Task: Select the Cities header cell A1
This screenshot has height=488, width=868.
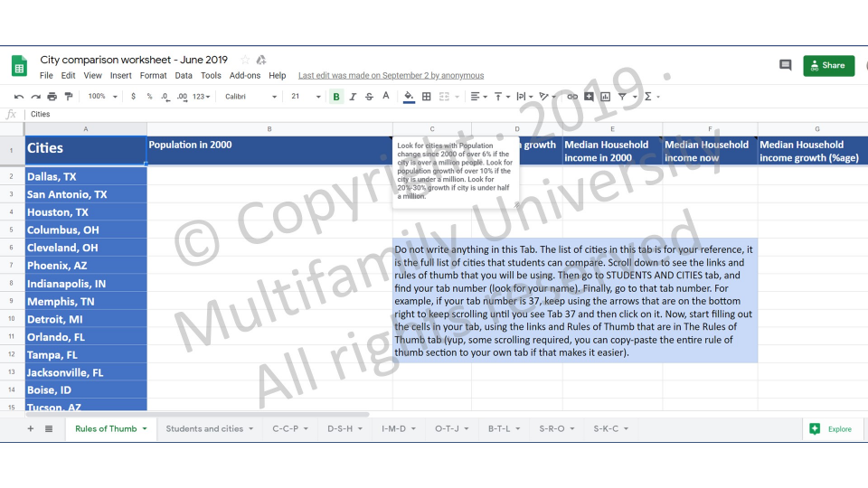Action: (86, 150)
